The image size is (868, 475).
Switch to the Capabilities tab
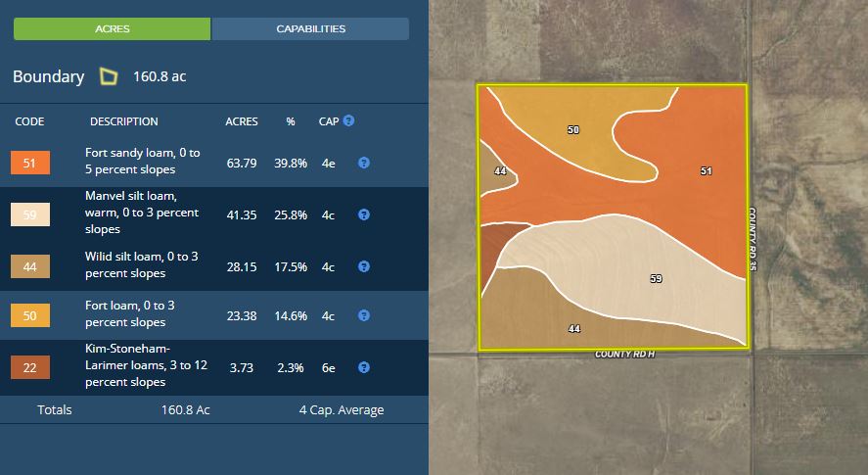click(310, 29)
